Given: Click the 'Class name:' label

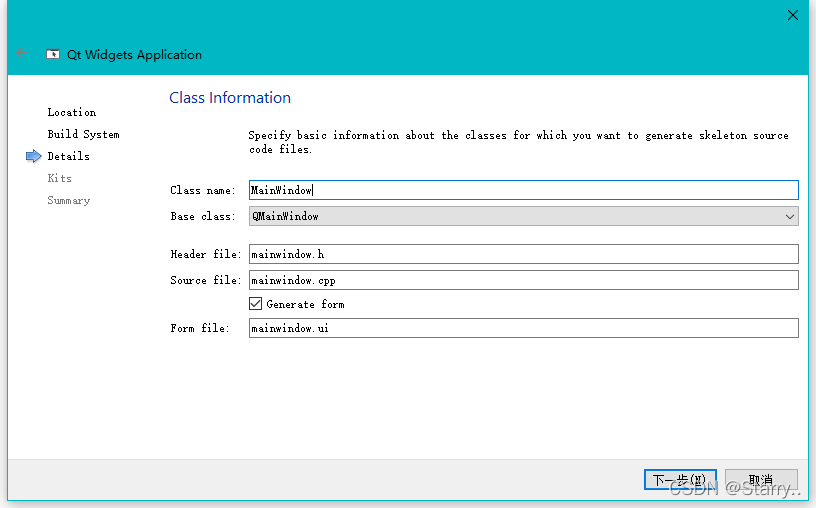Looking at the screenshot, I should coord(202,190).
